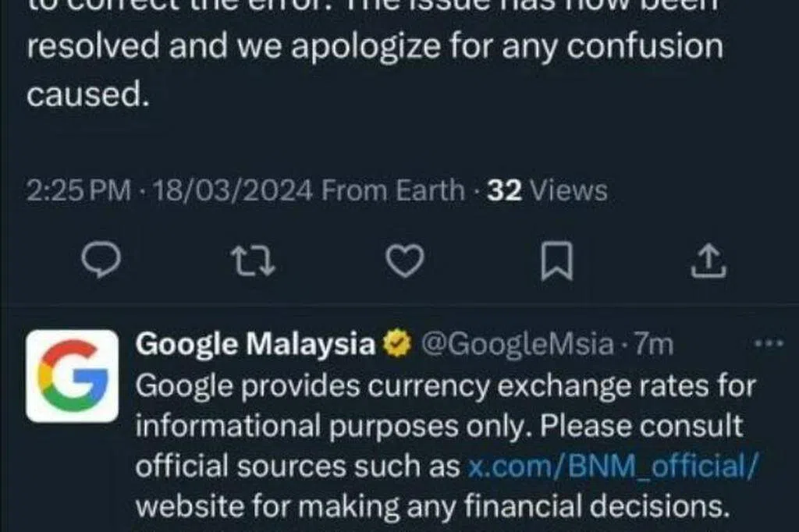
Task: Click the Google Malaysia profile avatar
Action: pos(73,376)
